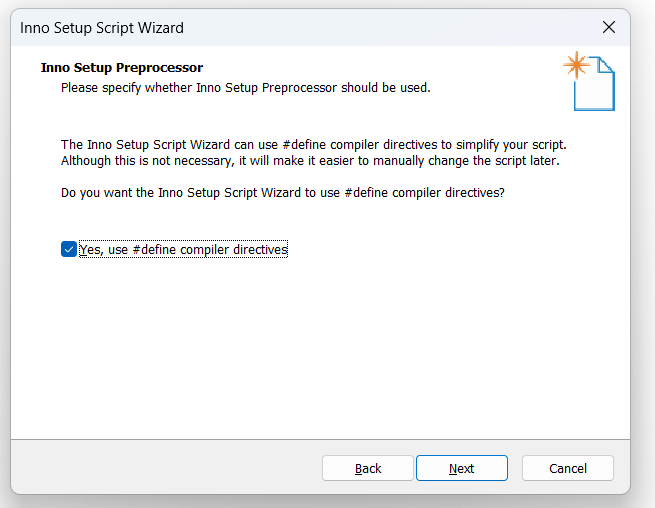Screen dimensions: 655x508
Task: Click the question 'Do you want the Inno Setup'
Action: click(283, 193)
